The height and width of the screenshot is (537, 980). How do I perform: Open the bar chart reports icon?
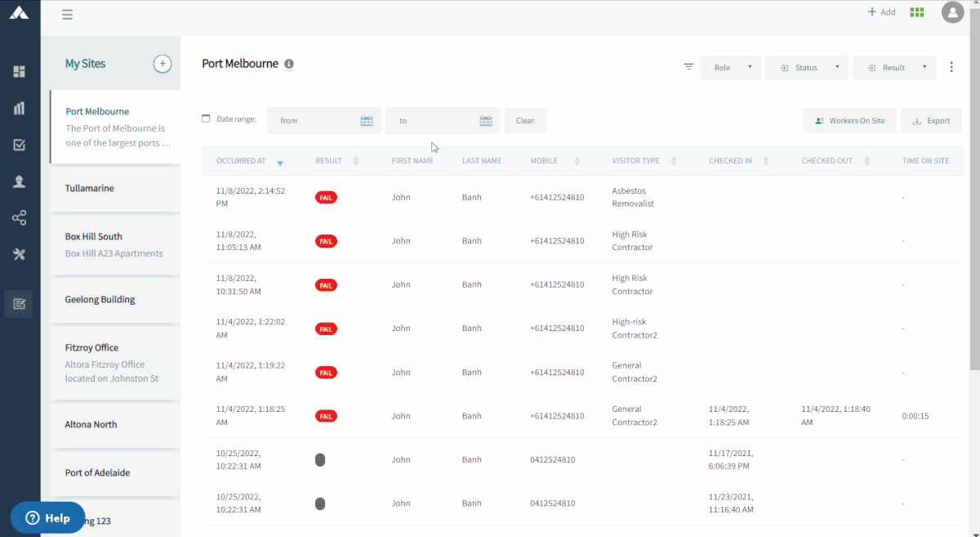click(x=20, y=108)
